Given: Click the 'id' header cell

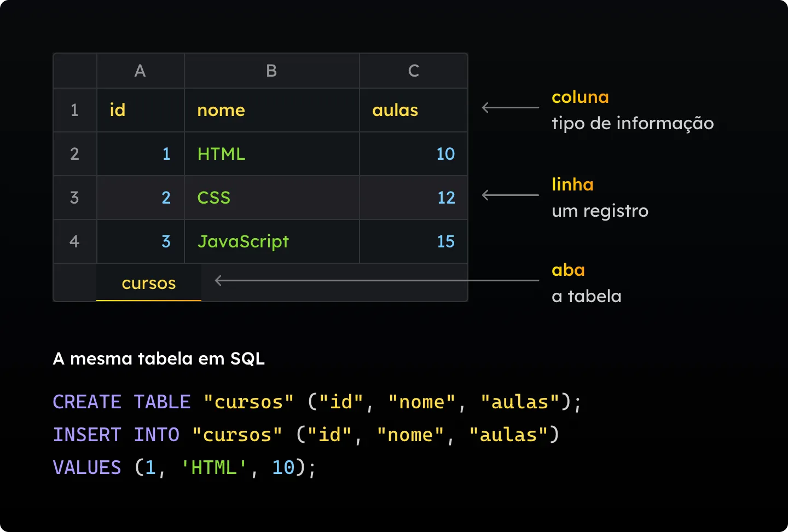Looking at the screenshot, I should (141, 110).
